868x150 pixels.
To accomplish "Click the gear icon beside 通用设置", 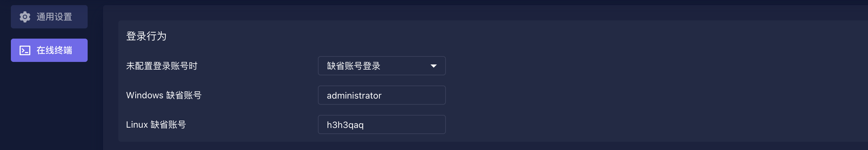I will coord(25,17).
